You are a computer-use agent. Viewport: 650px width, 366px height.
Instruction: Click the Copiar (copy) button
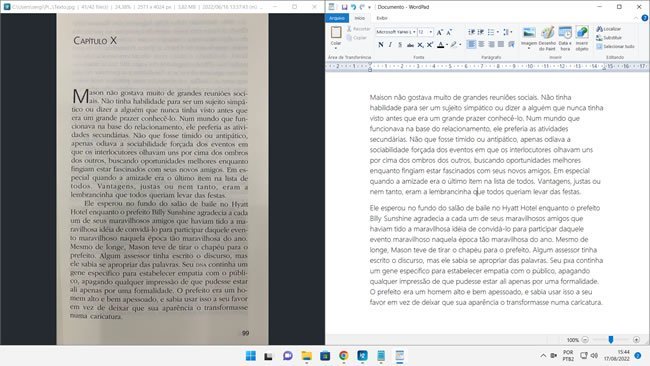pyautogui.click(x=357, y=38)
